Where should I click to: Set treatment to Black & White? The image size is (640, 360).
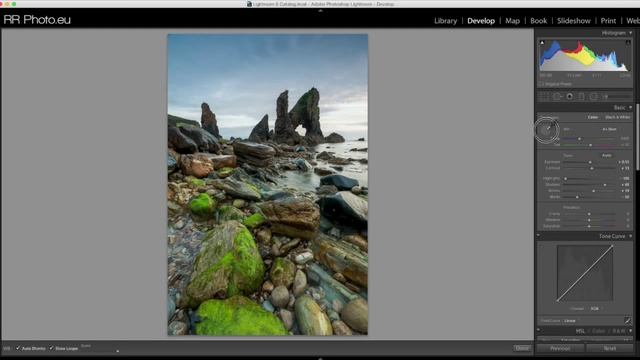click(x=617, y=117)
